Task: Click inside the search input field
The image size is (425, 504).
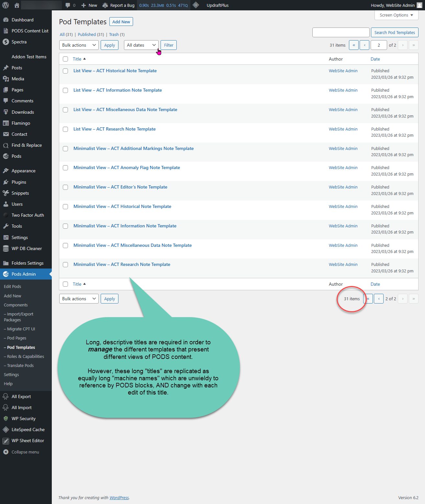Action: (x=341, y=32)
